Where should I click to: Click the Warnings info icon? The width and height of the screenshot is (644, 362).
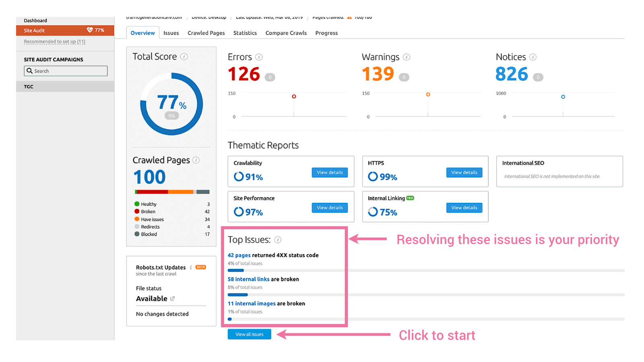click(x=406, y=57)
